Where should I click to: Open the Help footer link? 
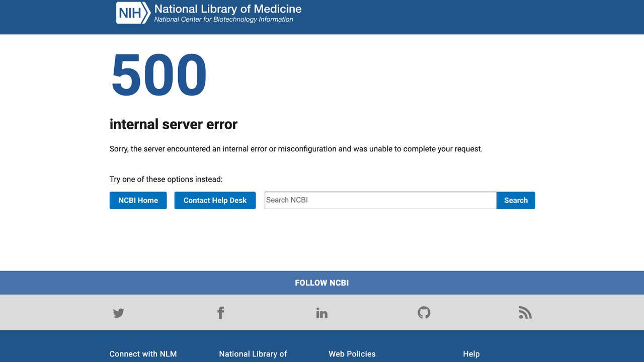471,354
